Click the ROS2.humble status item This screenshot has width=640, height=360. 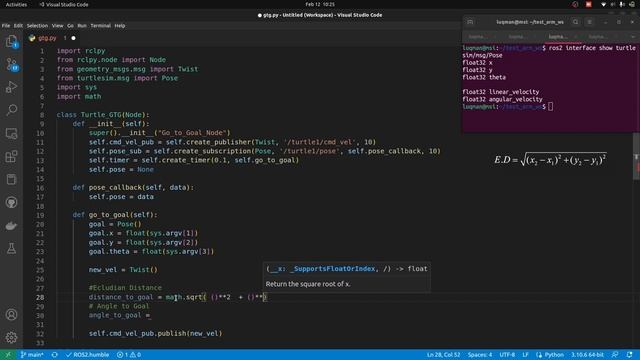87,355
